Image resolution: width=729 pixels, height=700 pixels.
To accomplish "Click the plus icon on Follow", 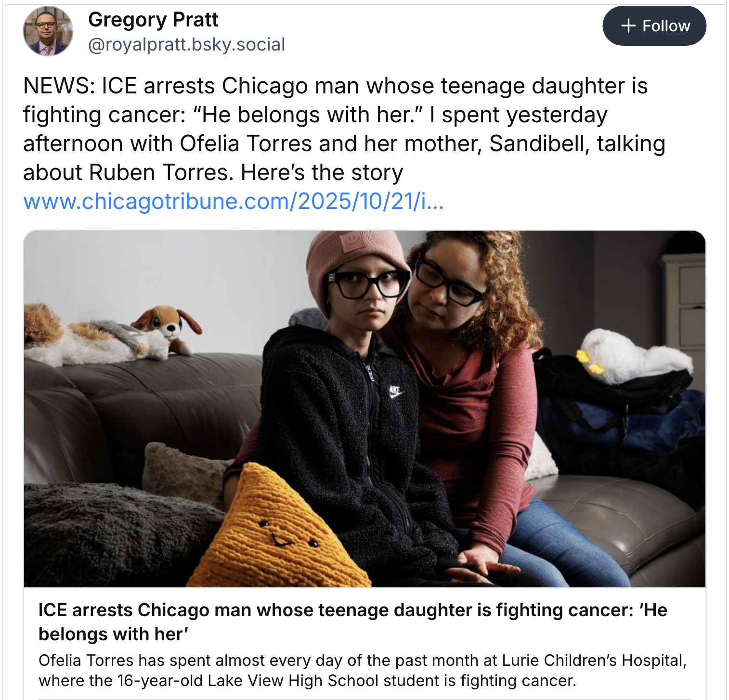I will 628,26.
